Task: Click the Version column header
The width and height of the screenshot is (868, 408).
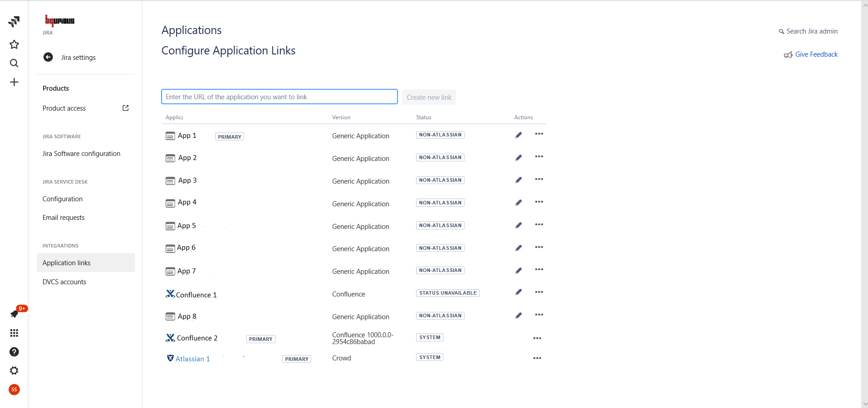Action: pyautogui.click(x=341, y=117)
